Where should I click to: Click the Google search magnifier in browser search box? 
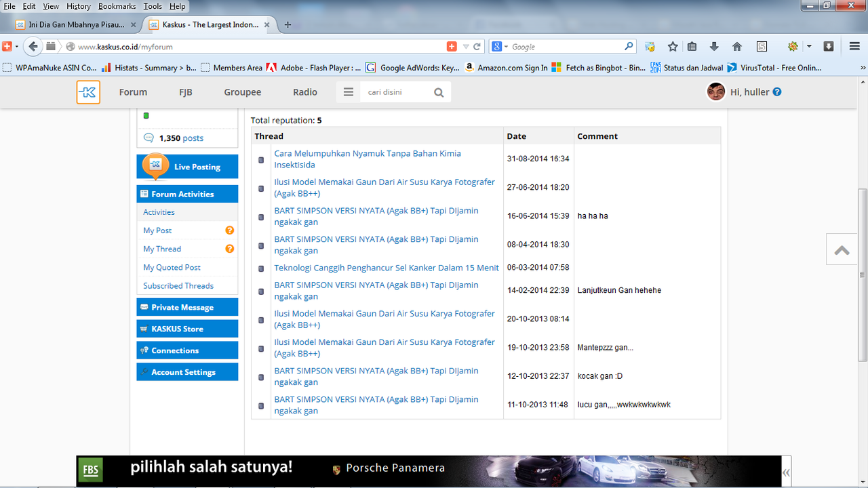(629, 46)
